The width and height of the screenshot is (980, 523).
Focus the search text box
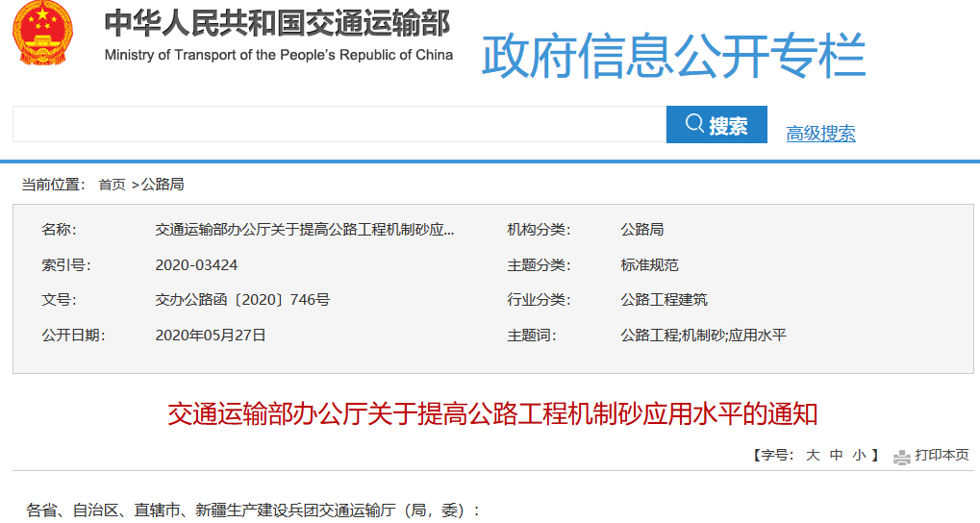pos(339,125)
